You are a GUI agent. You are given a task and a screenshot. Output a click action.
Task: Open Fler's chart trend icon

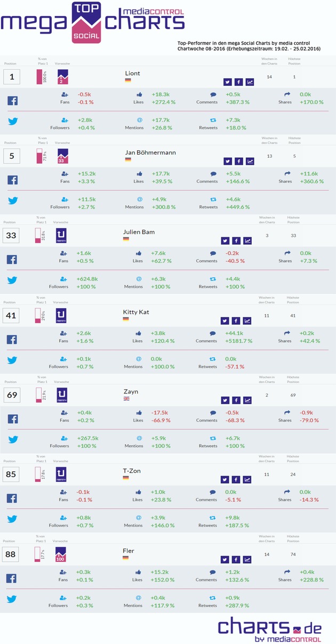pyautogui.click(x=248, y=560)
